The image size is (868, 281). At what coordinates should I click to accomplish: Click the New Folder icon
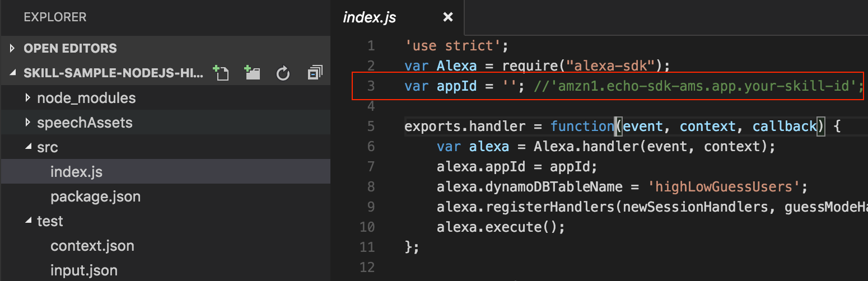[x=252, y=73]
